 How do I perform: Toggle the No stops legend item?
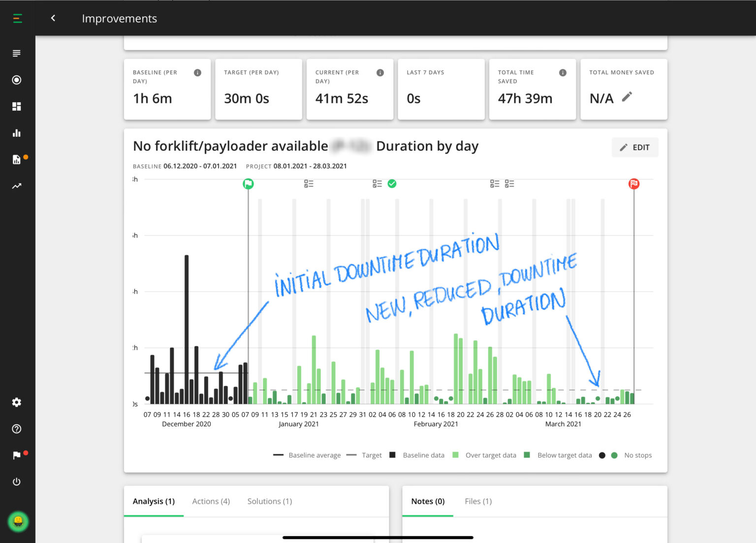click(x=637, y=455)
